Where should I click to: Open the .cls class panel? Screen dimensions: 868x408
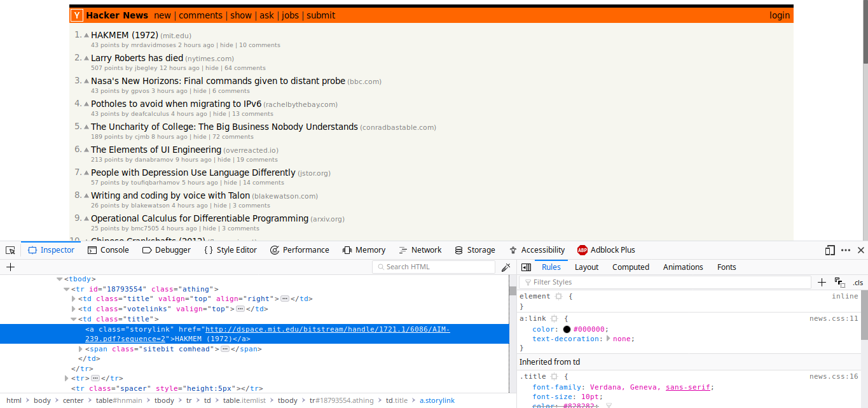858,283
